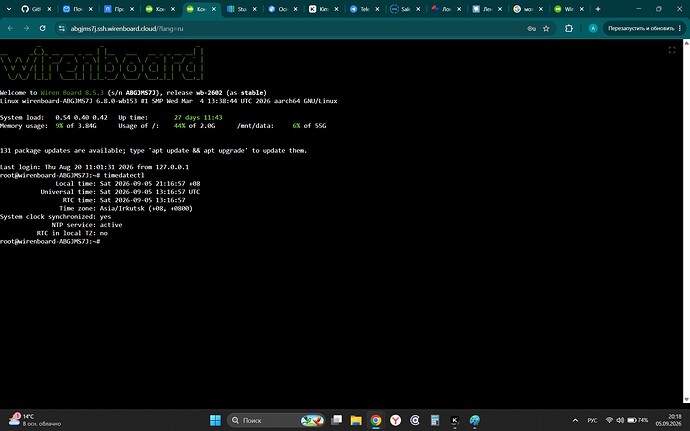The width and height of the screenshot is (690, 431).
Task: Open the battery 74% indicator
Action: [637, 420]
